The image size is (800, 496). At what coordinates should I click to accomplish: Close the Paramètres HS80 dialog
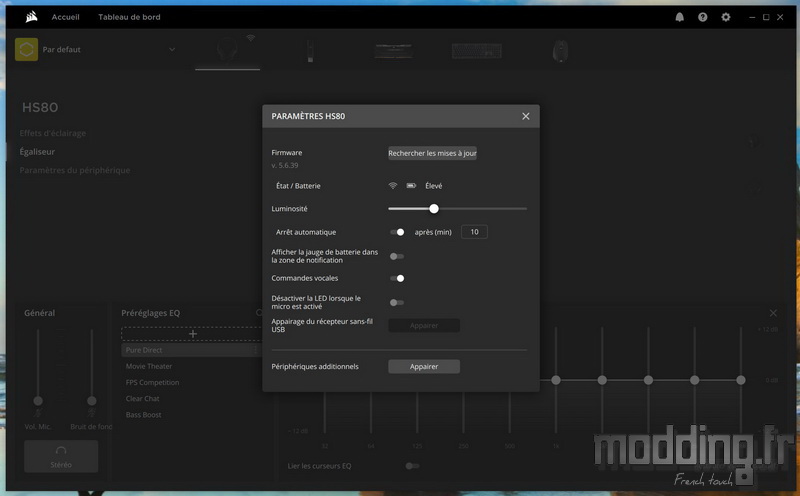pos(526,116)
